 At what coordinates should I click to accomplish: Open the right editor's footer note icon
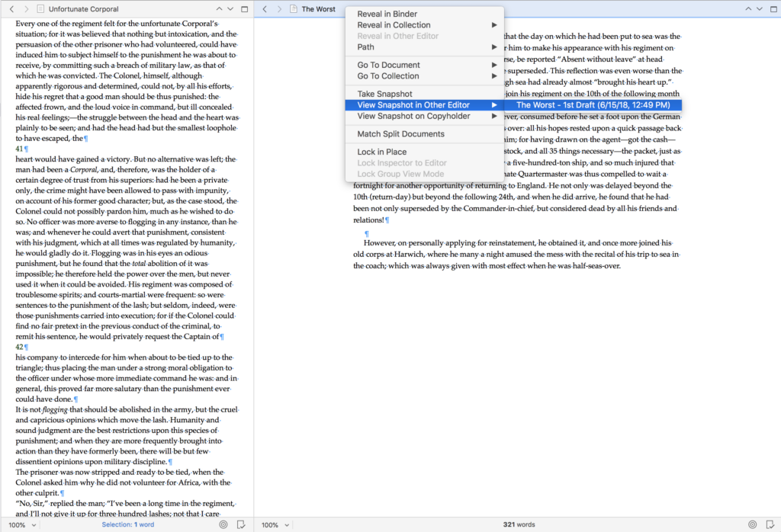770,524
